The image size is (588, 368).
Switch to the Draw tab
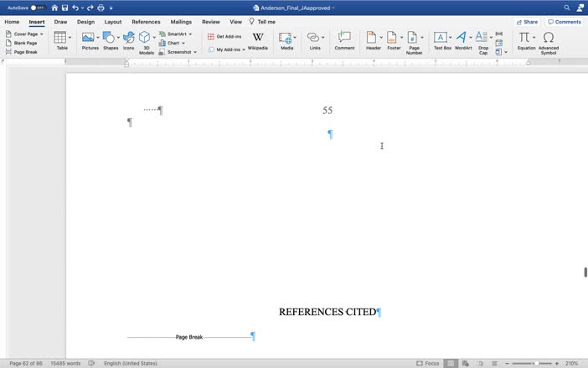61,22
